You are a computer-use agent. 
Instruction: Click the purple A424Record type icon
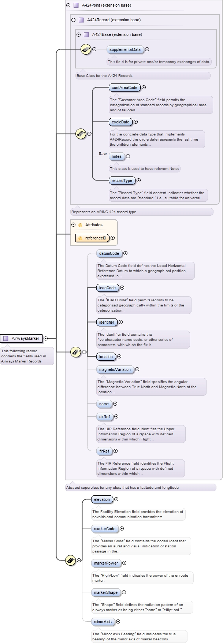81,20
